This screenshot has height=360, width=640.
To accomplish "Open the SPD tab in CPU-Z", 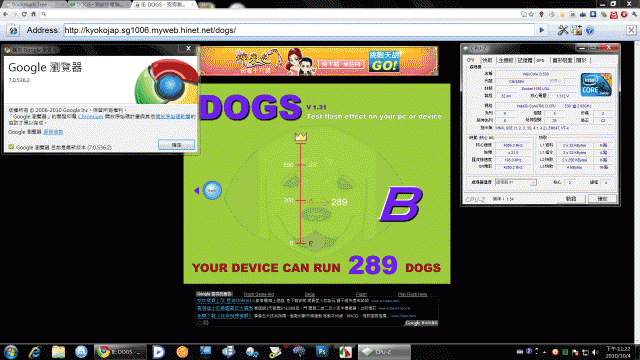I will click(x=541, y=60).
